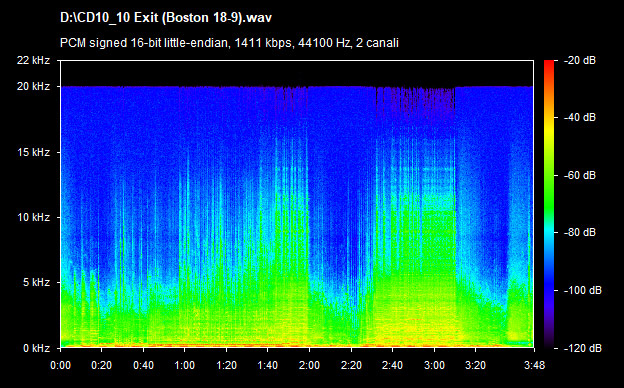Click the file title CD10_10 Exit (Boston 18-9).wav

[166, 18]
